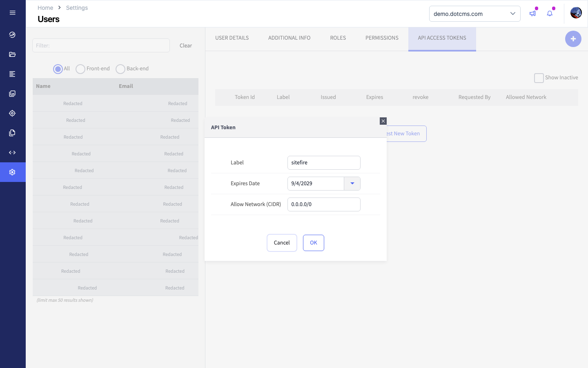This screenshot has height=368, width=588.
Task: Open the announcements megaphone icon
Action: point(532,13)
